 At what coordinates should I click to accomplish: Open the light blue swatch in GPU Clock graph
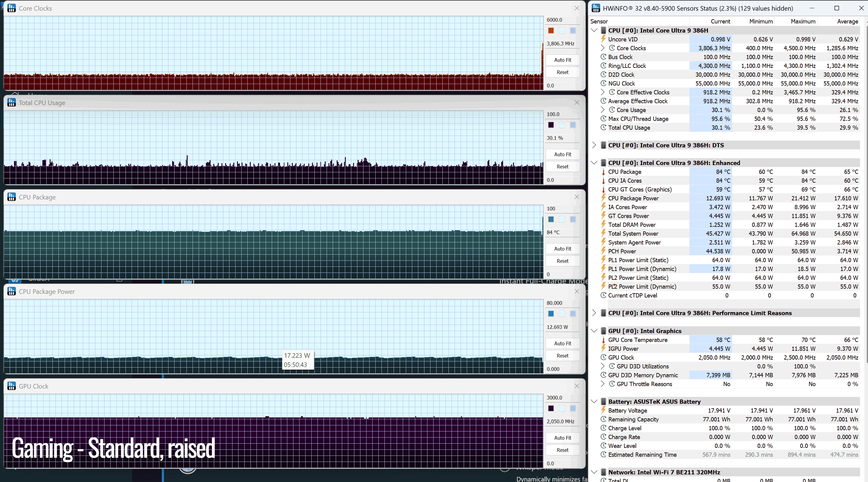[x=573, y=408]
